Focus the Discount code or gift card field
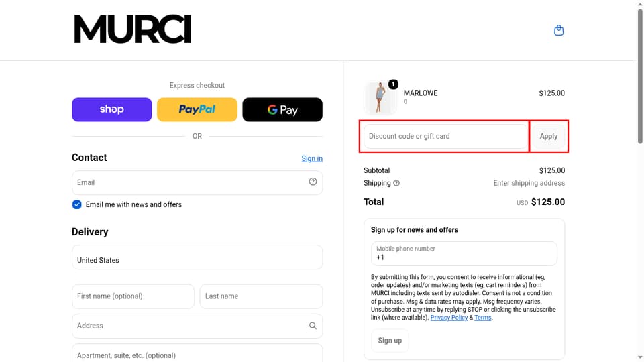 (445, 136)
